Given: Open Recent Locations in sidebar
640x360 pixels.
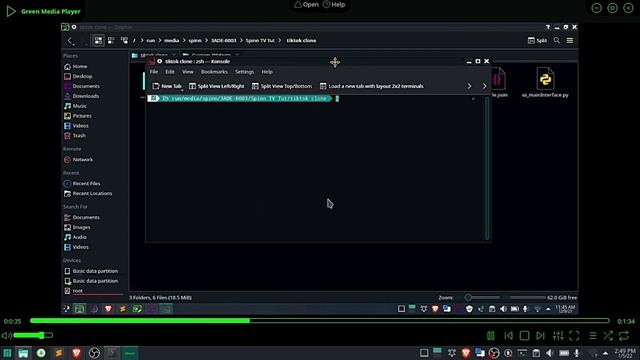Looking at the screenshot, I should pyautogui.click(x=88, y=193).
